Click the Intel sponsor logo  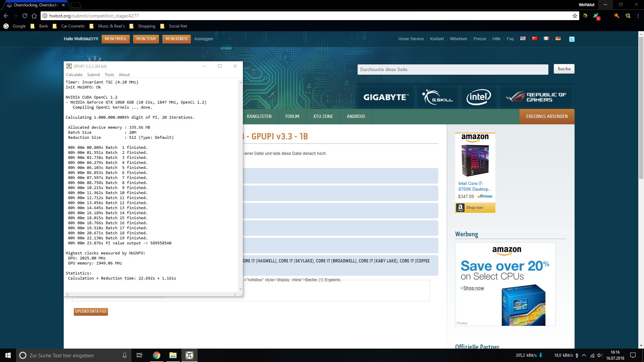(479, 97)
